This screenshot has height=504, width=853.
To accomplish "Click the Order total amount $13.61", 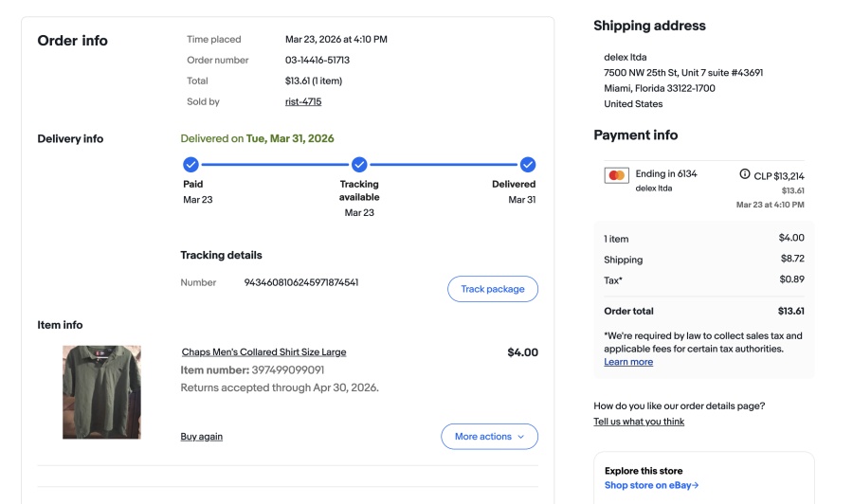I will [790, 311].
